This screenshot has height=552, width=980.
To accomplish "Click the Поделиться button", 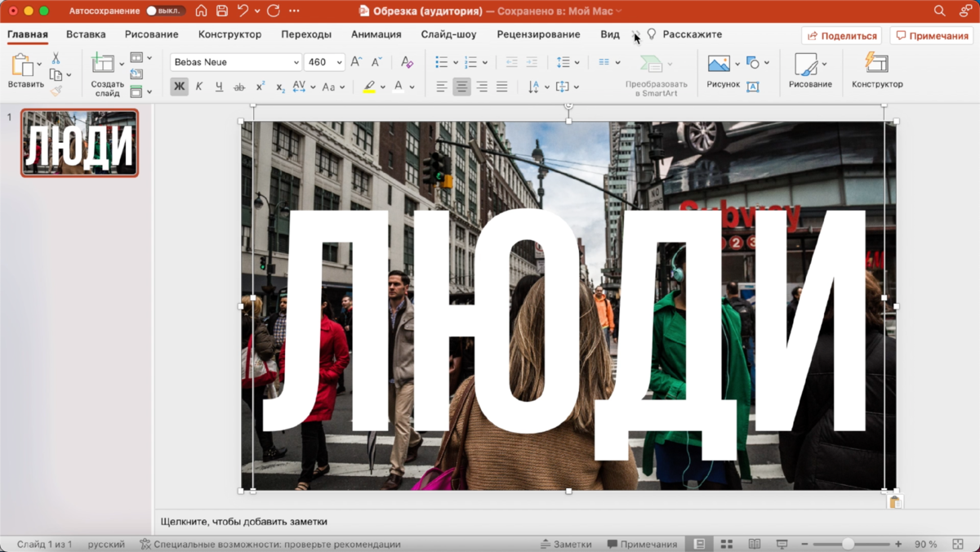I will 841,36.
